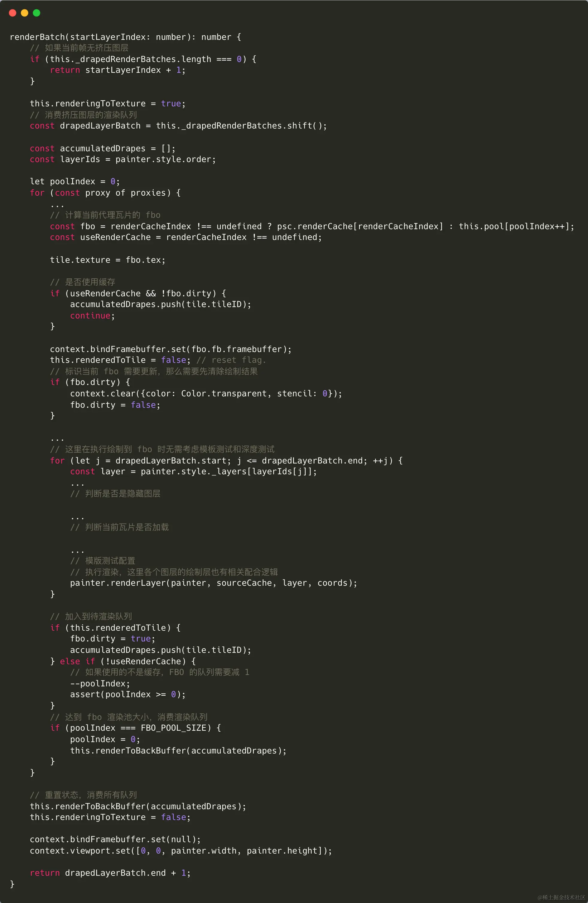The width and height of the screenshot is (588, 903).
Task: Click the comment '判断是否是隐藏图层'
Action: [115, 494]
